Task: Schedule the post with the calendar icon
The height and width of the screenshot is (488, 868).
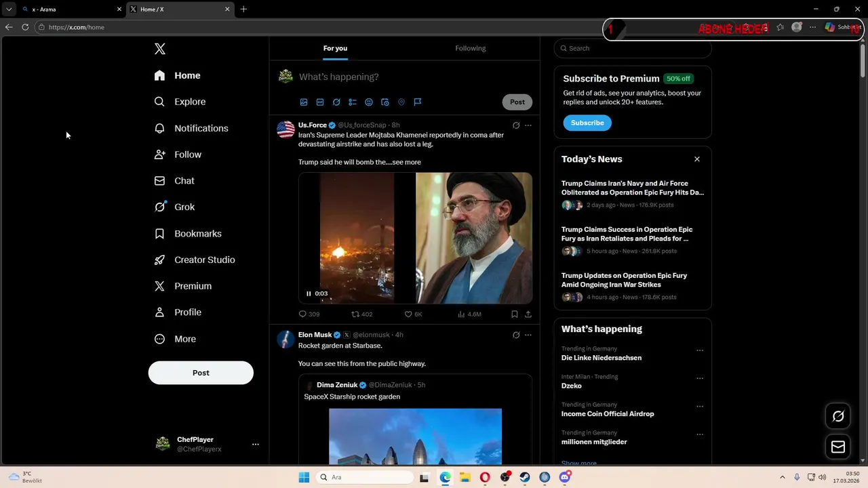Action: [385, 102]
